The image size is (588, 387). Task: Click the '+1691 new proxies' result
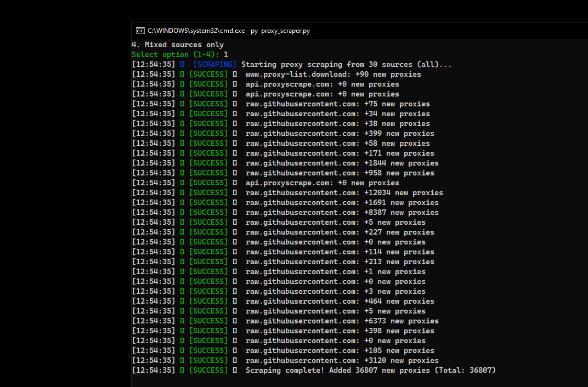(x=401, y=203)
